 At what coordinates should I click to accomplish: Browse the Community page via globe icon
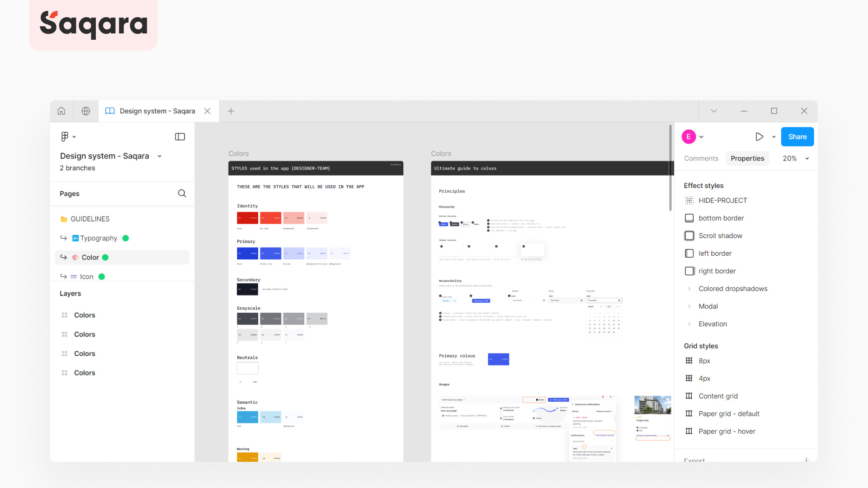[85, 111]
